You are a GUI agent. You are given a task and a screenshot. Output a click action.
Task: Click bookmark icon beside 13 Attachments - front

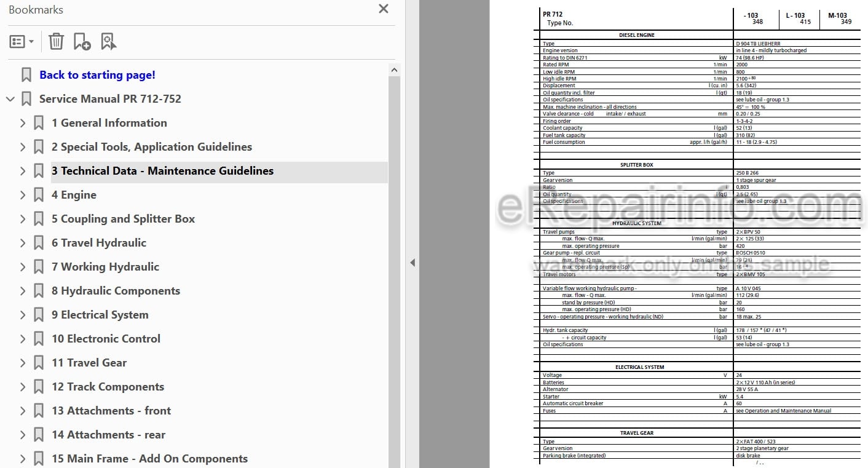pos(39,411)
